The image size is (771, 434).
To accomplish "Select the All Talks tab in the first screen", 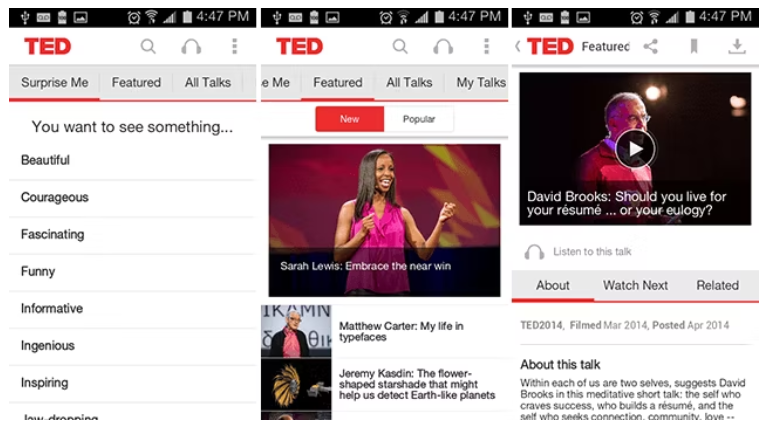I will 208,83.
